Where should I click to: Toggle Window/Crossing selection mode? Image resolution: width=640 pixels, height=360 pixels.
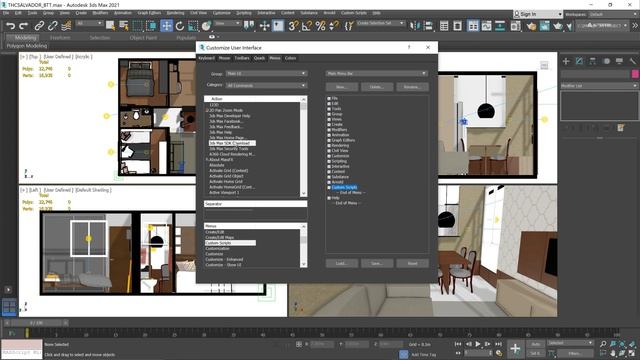pyautogui.click(x=151, y=26)
